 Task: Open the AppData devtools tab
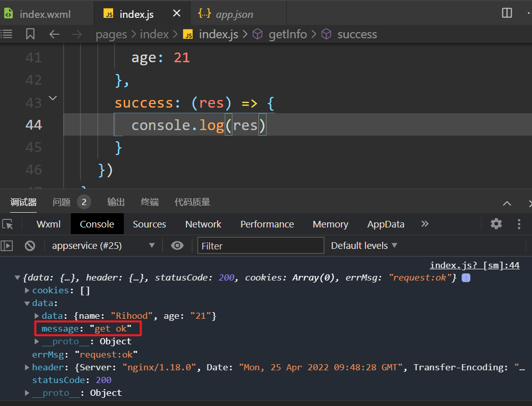point(386,224)
